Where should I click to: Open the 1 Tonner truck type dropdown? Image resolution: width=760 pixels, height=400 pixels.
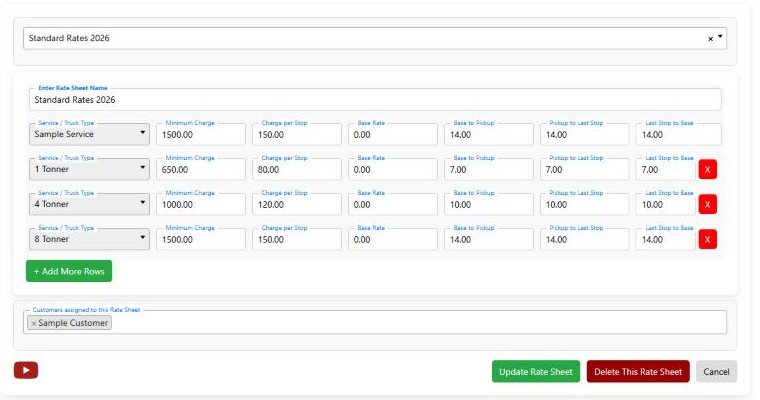[89, 170]
